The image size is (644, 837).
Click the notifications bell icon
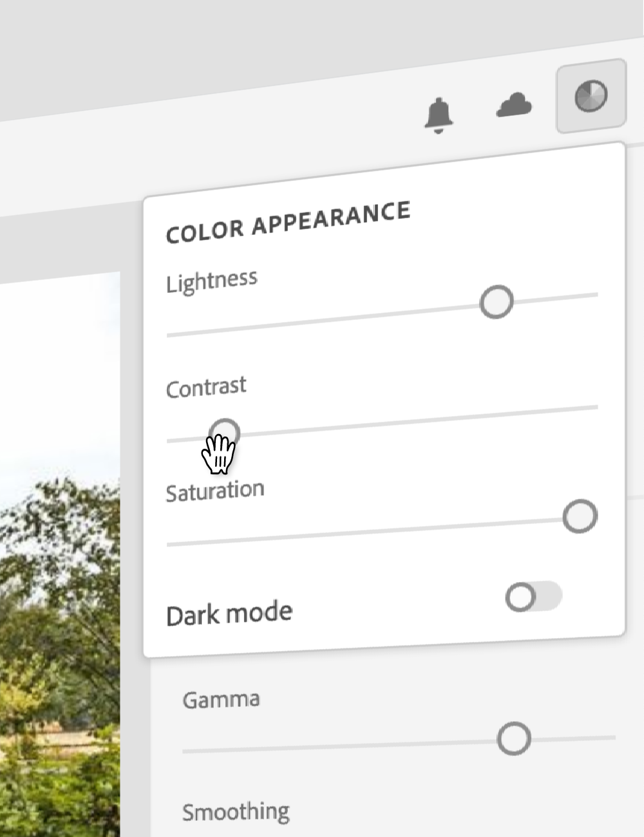[x=438, y=115]
